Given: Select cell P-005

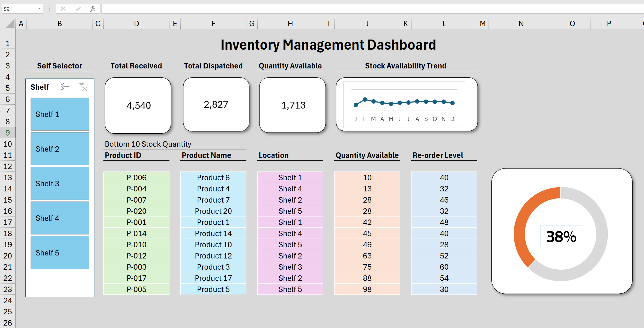Looking at the screenshot, I should (136, 289).
